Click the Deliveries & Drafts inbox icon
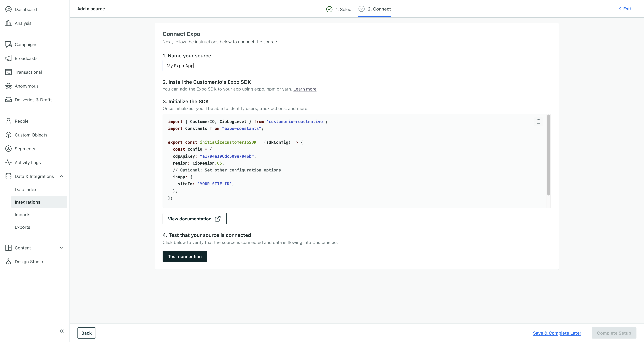This screenshot has height=342, width=644. pyautogui.click(x=8, y=99)
